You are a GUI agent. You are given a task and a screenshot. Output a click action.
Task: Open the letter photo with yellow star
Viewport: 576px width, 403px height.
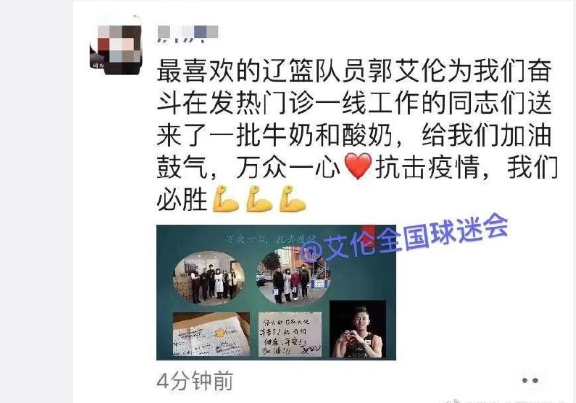[212, 334]
